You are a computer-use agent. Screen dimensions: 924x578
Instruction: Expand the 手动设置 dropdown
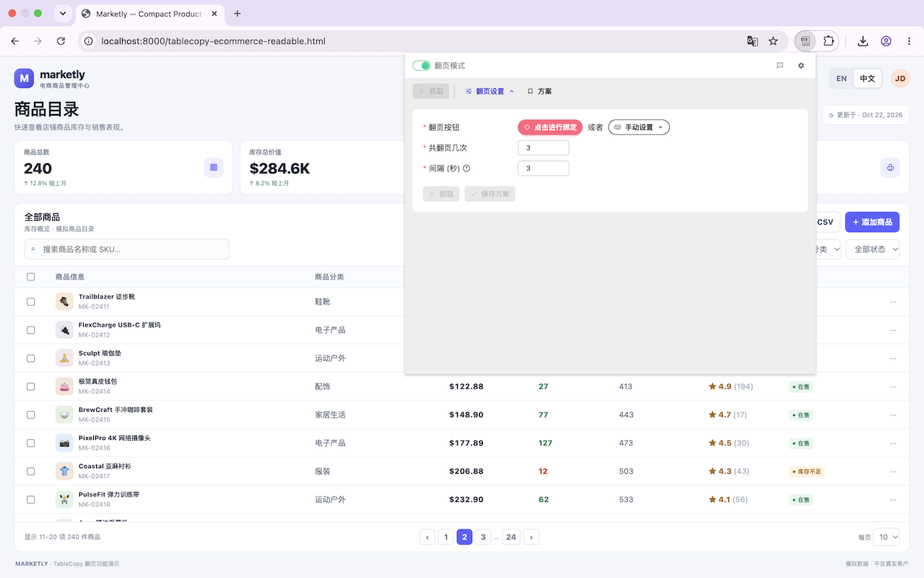[639, 127]
